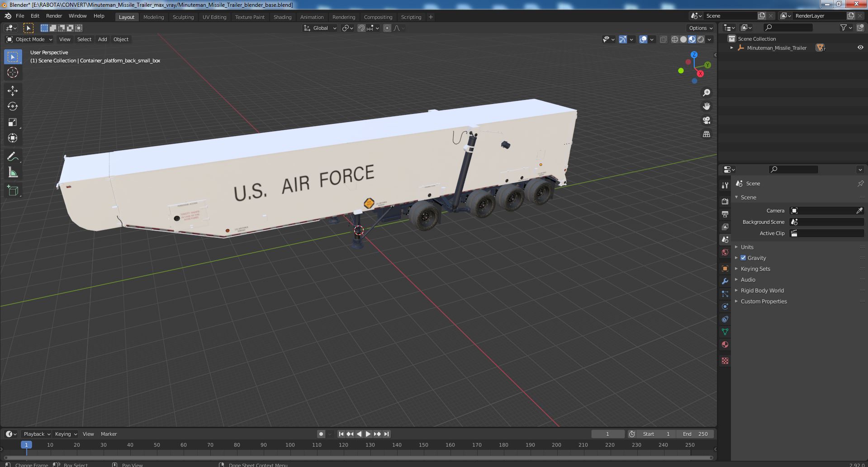
Task: Open the Render menu
Action: point(54,16)
